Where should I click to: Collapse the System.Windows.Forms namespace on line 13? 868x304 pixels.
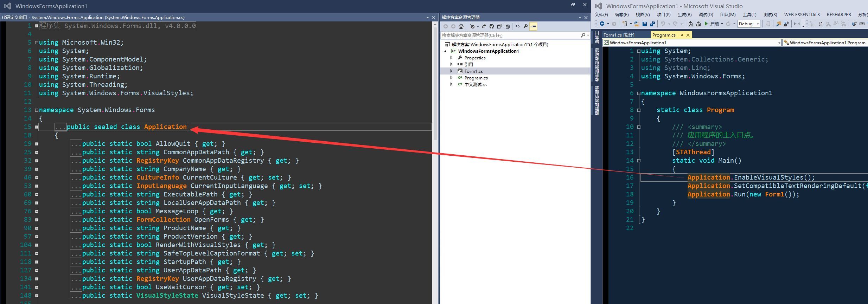click(x=37, y=110)
